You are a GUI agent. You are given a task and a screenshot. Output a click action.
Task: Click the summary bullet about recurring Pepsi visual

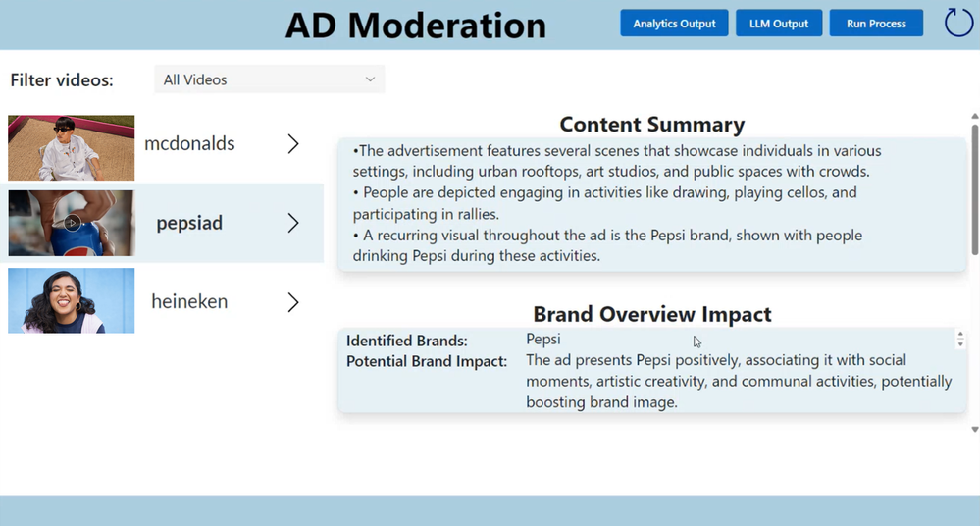click(607, 245)
